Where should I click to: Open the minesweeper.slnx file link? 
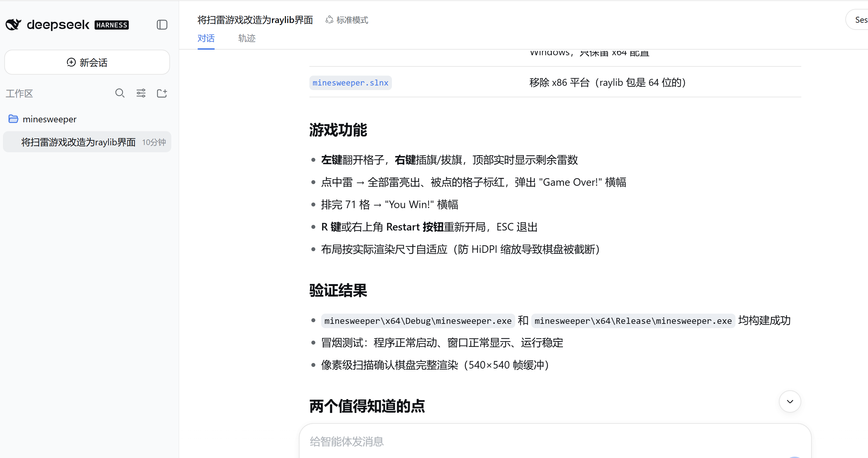point(350,83)
